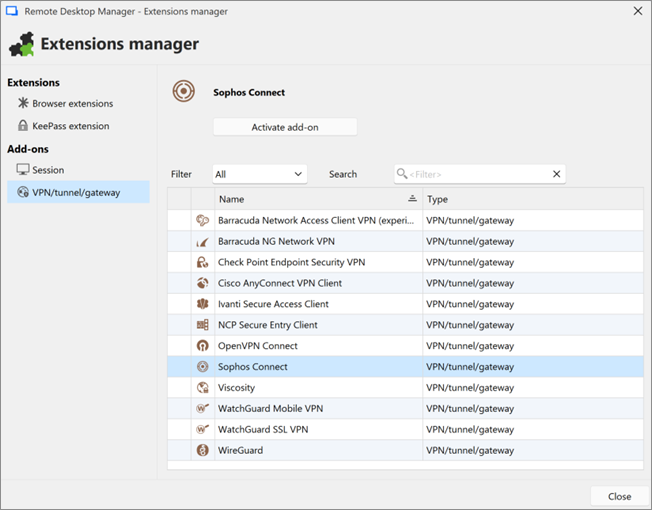Click the Close button

coord(619,496)
